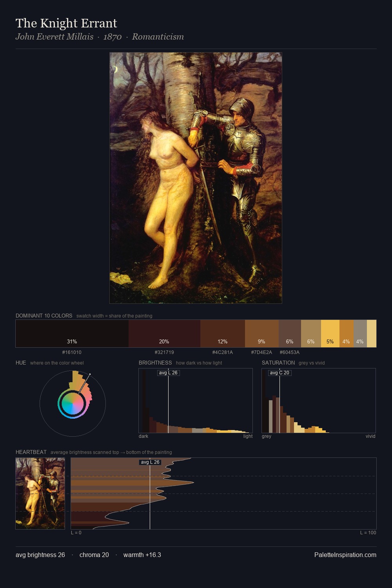
Task: Click the HUE section heading
Action: coord(21,363)
